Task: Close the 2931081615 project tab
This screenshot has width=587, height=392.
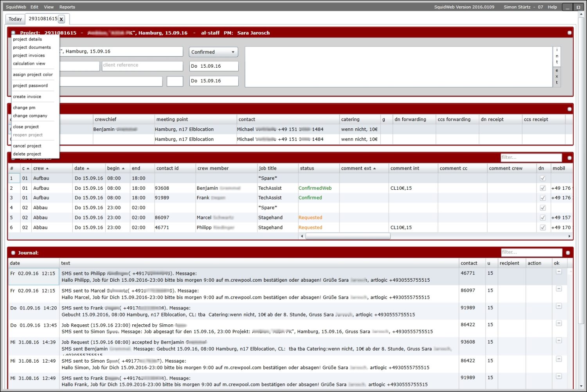Action: [61, 19]
